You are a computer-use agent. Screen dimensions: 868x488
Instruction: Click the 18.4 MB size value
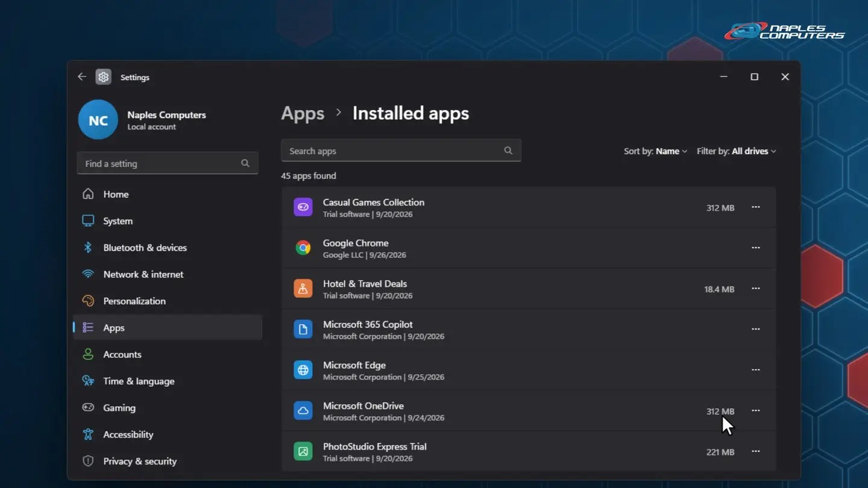click(719, 289)
